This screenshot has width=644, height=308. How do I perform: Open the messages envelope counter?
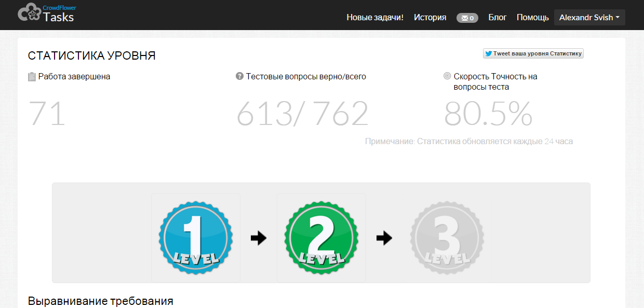click(x=467, y=18)
